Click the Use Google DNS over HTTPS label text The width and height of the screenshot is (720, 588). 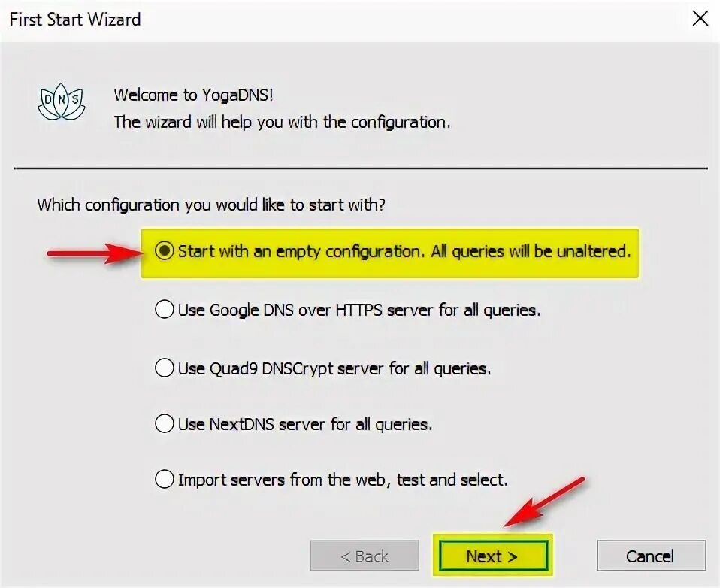coord(359,310)
